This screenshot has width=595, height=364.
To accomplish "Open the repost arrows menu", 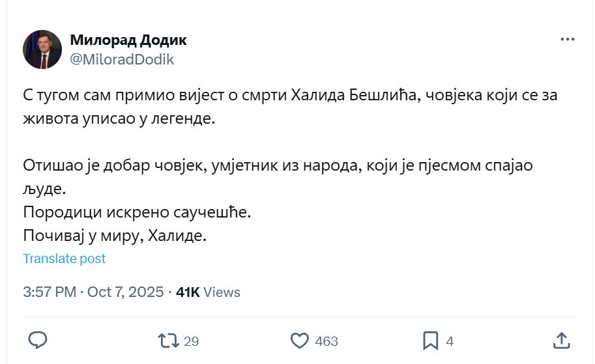I will coord(168,340).
